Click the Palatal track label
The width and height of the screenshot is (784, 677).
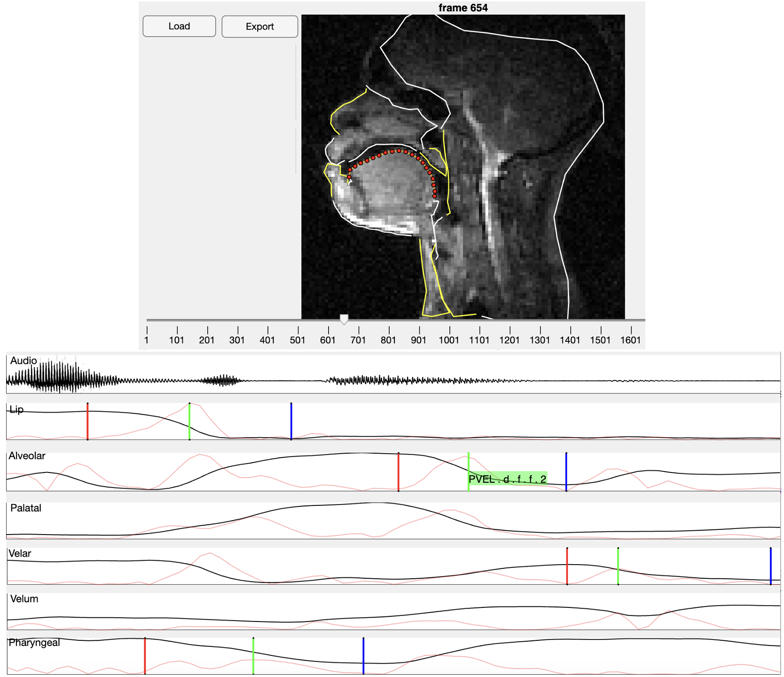point(26,508)
